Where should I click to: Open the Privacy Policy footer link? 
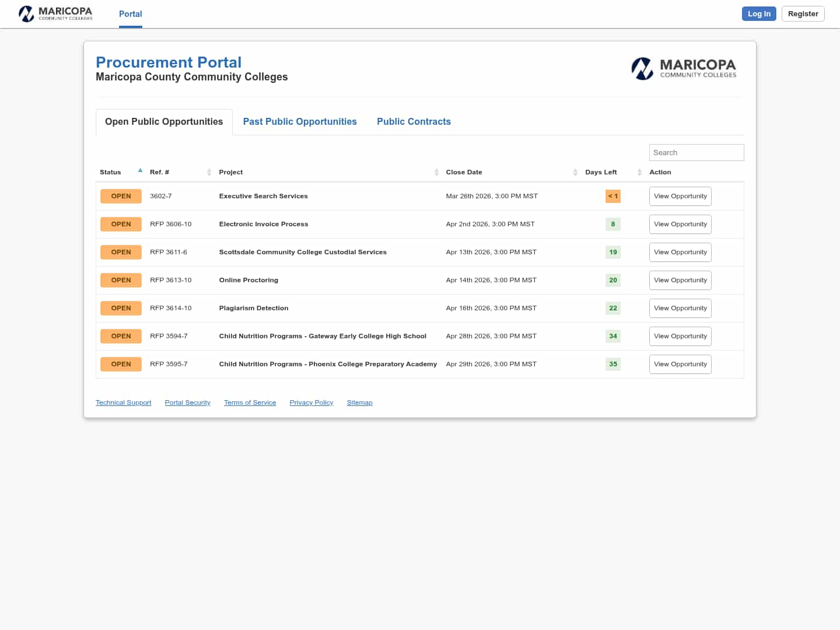[311, 402]
